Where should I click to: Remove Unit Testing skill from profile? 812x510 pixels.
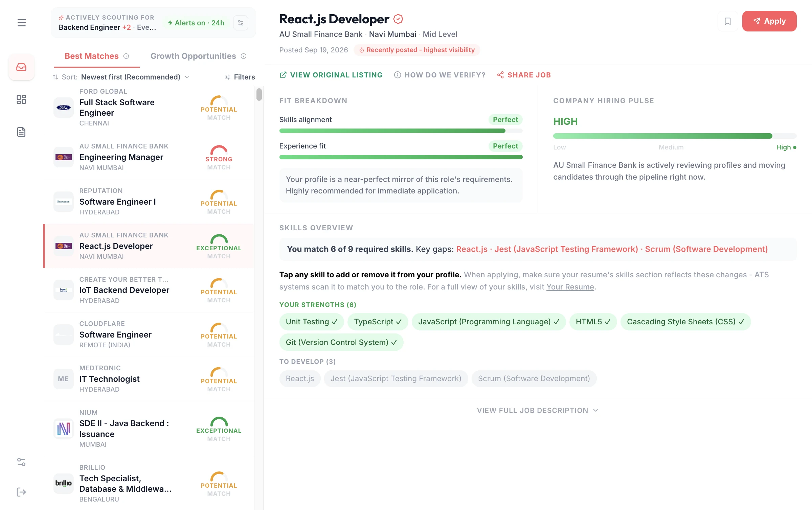tap(311, 322)
